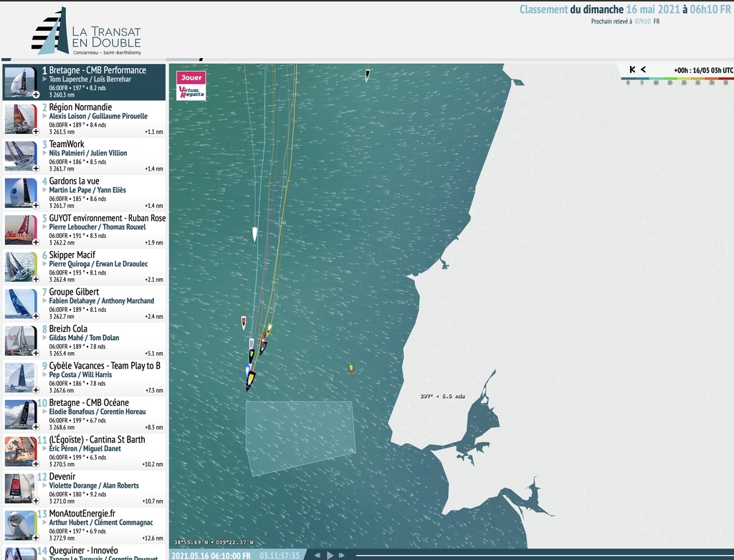Click the plus icon on TeamWork thumbnail

pyautogui.click(x=36, y=169)
